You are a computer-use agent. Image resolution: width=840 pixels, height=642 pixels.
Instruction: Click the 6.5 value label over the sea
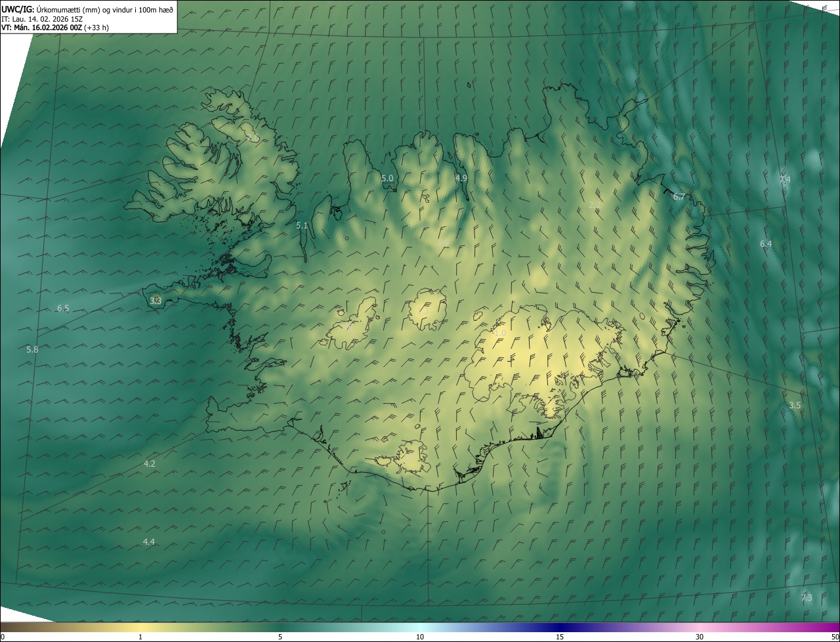tap(63, 308)
